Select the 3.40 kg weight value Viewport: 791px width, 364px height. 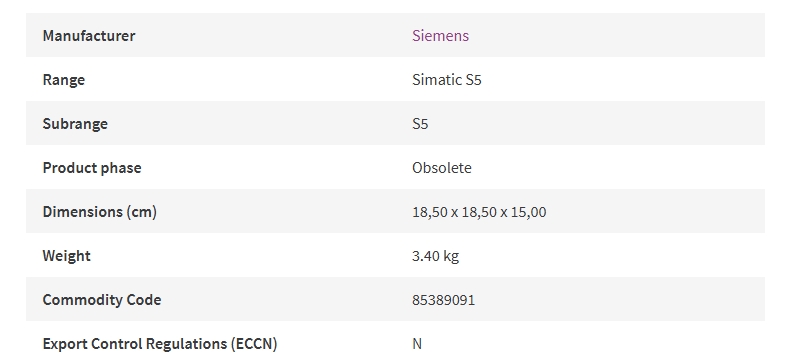435,256
